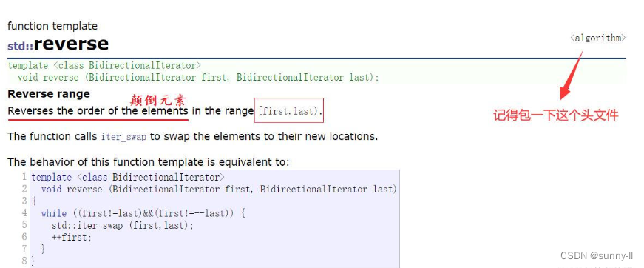The width and height of the screenshot is (644, 268).
Task: Click the "function template" label
Action: pyautogui.click(x=52, y=27)
